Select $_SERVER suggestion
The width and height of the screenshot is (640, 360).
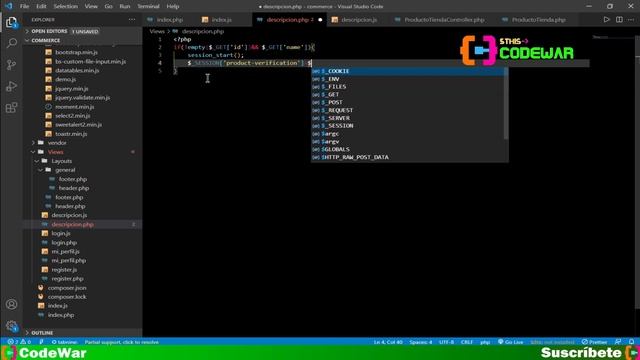[409, 118]
